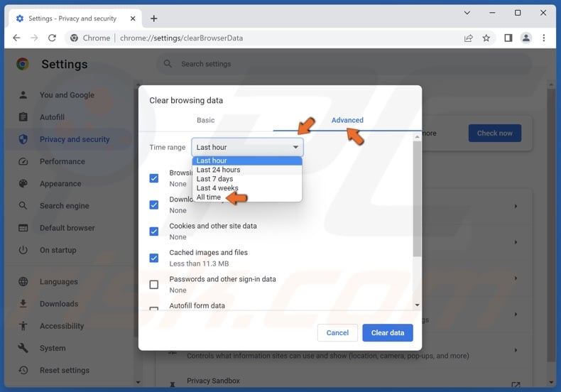This screenshot has width=561, height=392.
Task: Select Last 7 days option
Action: (247, 179)
